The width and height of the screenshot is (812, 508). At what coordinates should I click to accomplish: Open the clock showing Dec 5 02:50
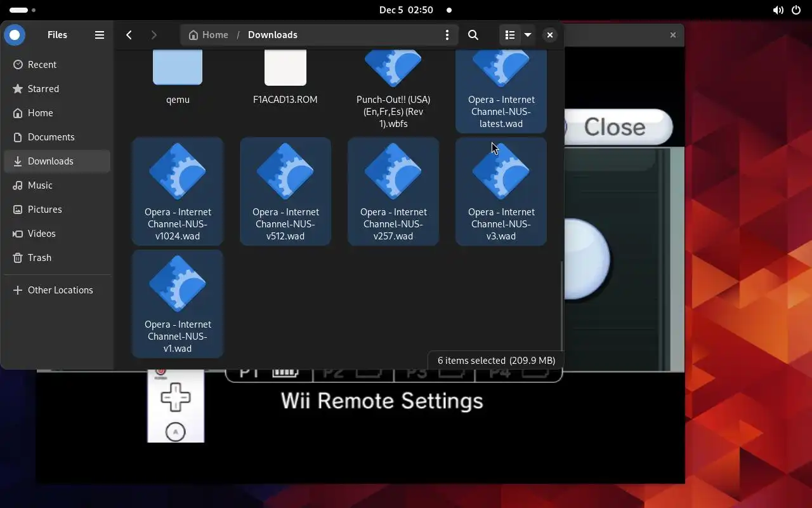pyautogui.click(x=406, y=10)
